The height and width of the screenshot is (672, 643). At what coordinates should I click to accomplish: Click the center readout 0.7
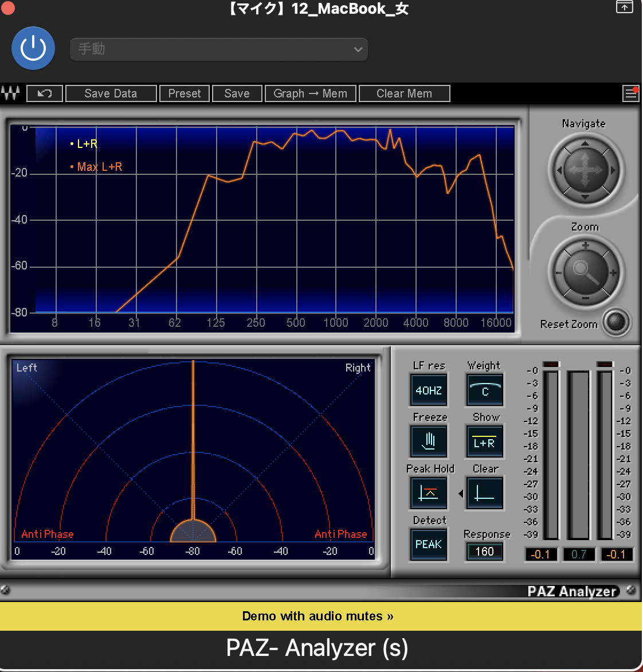[579, 554]
